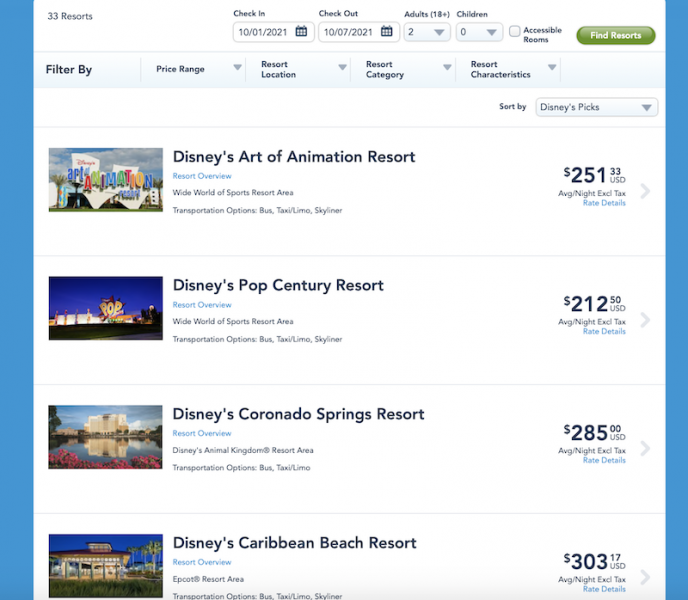This screenshot has height=600, width=688.
Task: Expand the Adults (18+) dropdown
Action: coord(427,32)
